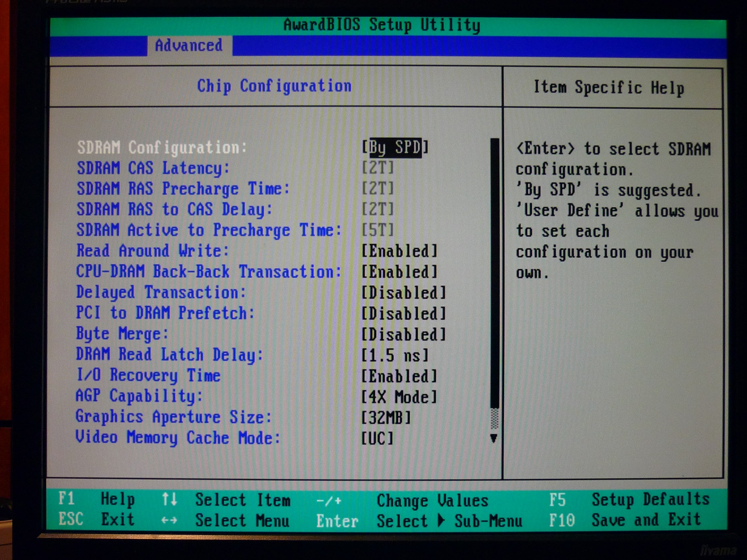The width and height of the screenshot is (747, 560).
Task: Change Graphics Aperture Size 32MB value
Action: coord(386,418)
